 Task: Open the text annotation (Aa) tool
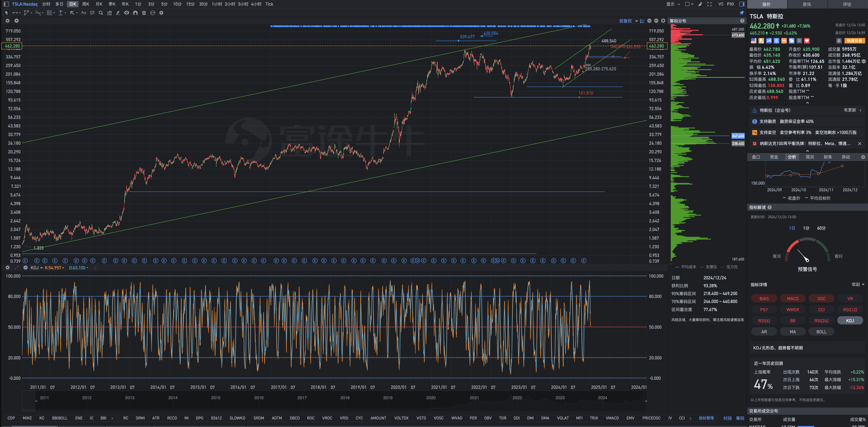[x=84, y=13]
